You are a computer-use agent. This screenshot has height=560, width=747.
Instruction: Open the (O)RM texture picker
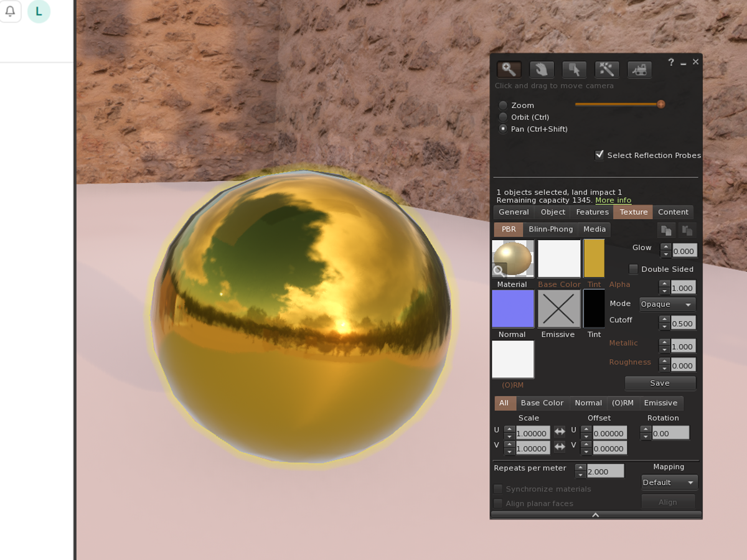pos(513,360)
